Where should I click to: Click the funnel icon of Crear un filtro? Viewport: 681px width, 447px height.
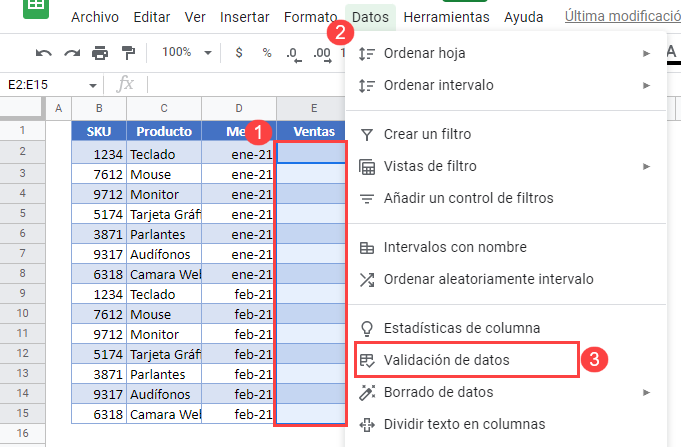click(367, 135)
